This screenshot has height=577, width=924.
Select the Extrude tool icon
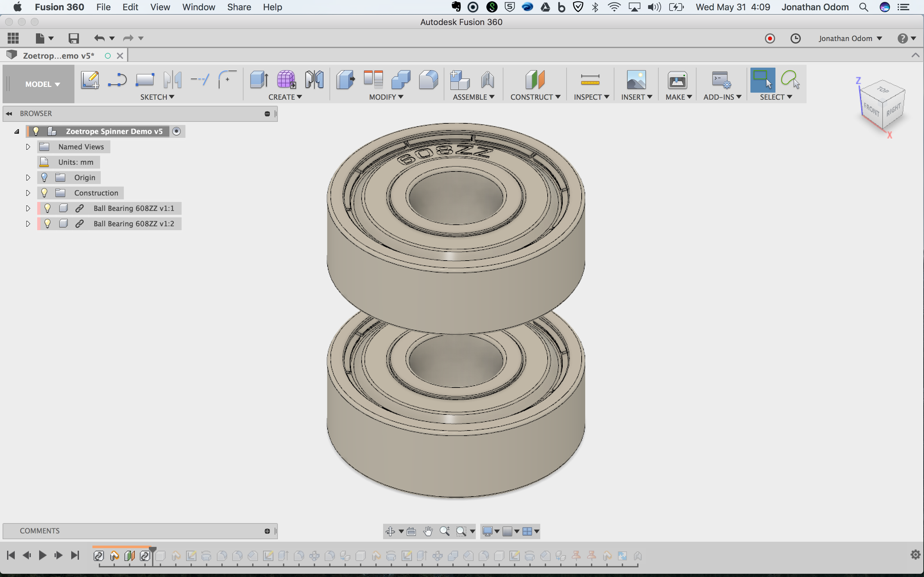[x=259, y=80]
